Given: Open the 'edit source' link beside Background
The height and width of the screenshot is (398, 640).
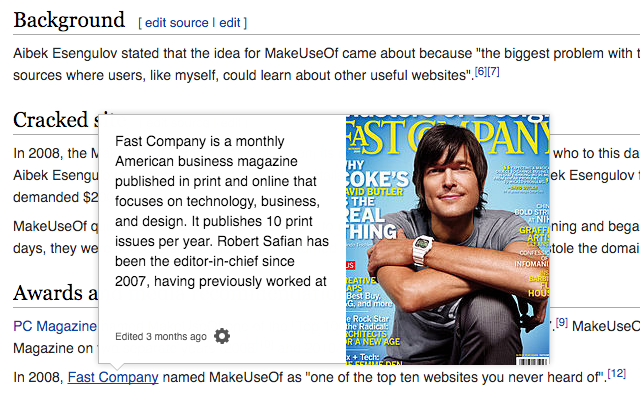Looking at the screenshot, I should point(176,23).
